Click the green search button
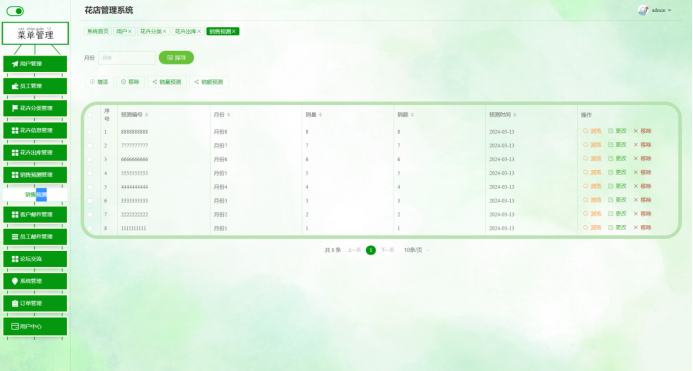This screenshot has height=371, width=693. pyautogui.click(x=176, y=57)
